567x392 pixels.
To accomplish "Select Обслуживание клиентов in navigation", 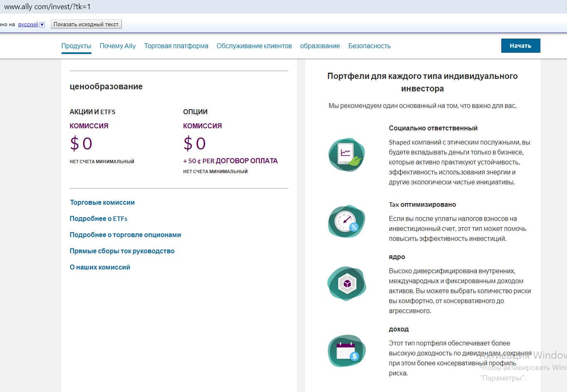I will 254,46.
